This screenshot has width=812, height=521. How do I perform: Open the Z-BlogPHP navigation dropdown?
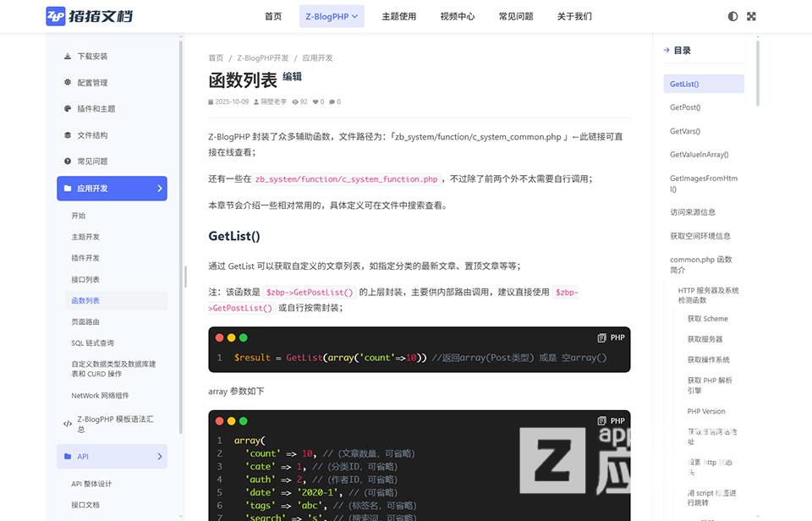pyautogui.click(x=331, y=15)
